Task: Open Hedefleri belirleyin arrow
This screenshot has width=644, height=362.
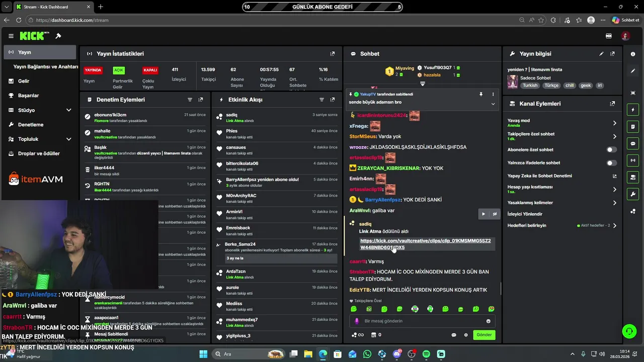Action: point(614,226)
